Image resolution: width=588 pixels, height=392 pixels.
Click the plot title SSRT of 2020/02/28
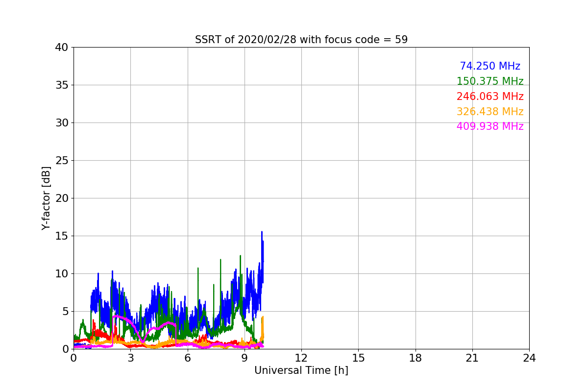pos(301,40)
